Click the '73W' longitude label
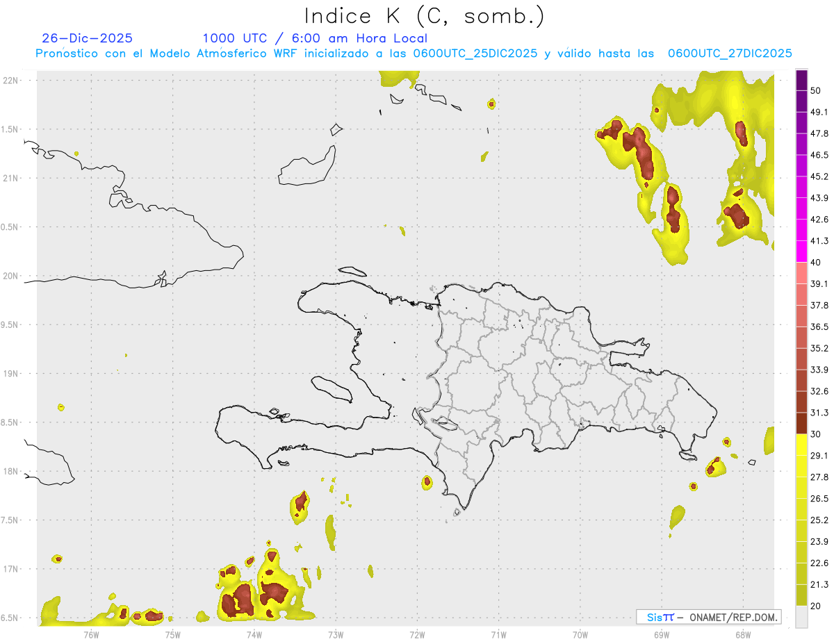The height and width of the screenshot is (644, 834). tap(336, 634)
